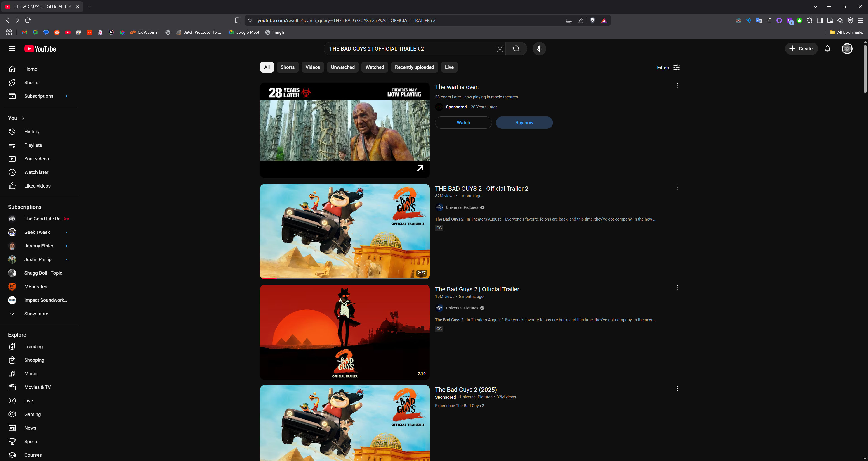Open Shugg Doll - Topic channel
This screenshot has width=868, height=461.
pyautogui.click(x=39, y=273)
